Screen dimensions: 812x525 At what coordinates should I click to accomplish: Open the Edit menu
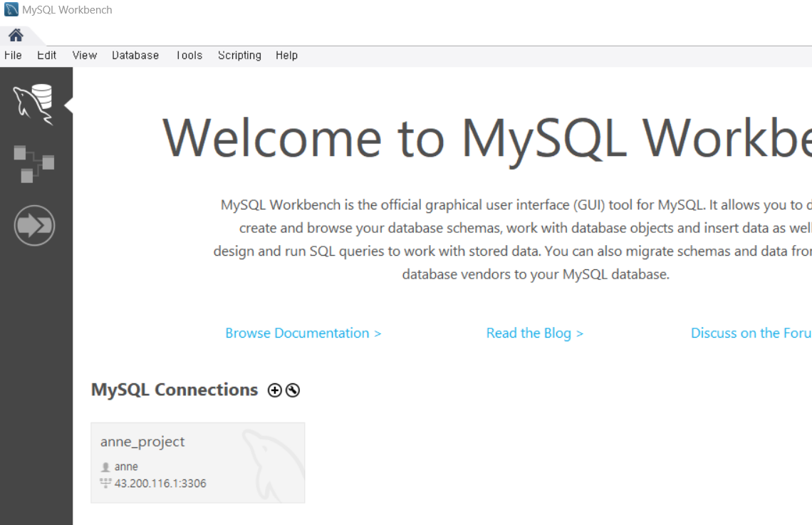pos(46,56)
